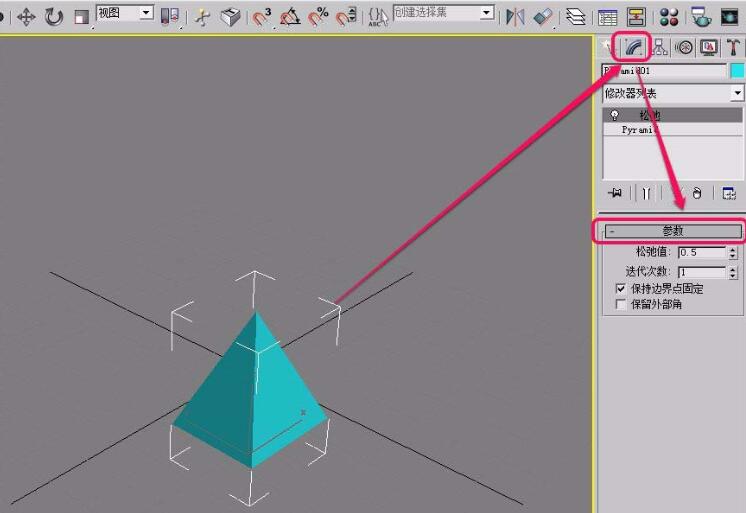Select the Rotate tool
746x513 pixels.
(x=54, y=18)
